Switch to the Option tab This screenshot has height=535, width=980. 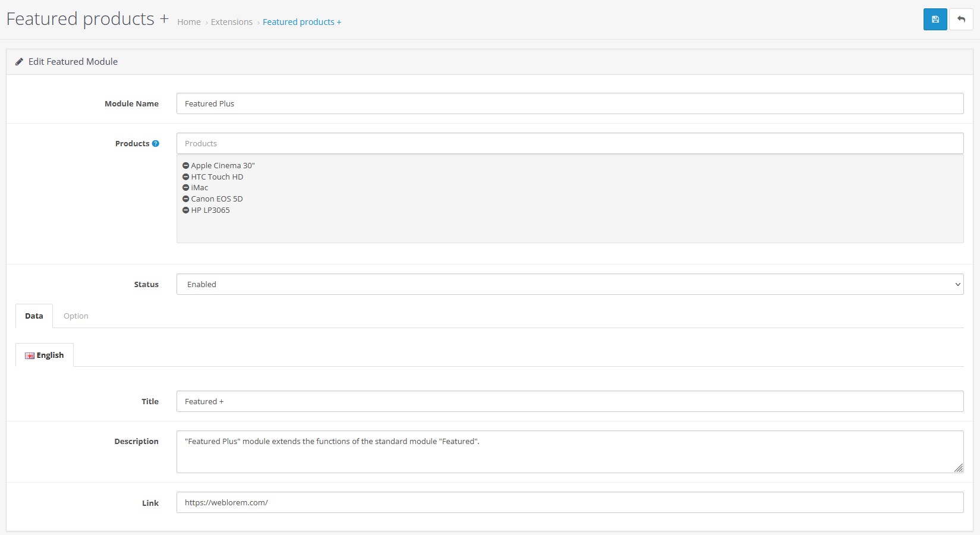[x=75, y=316]
